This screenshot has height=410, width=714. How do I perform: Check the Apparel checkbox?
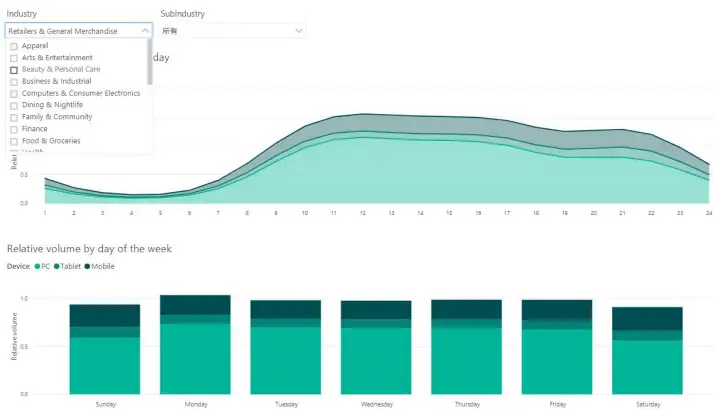click(14, 46)
